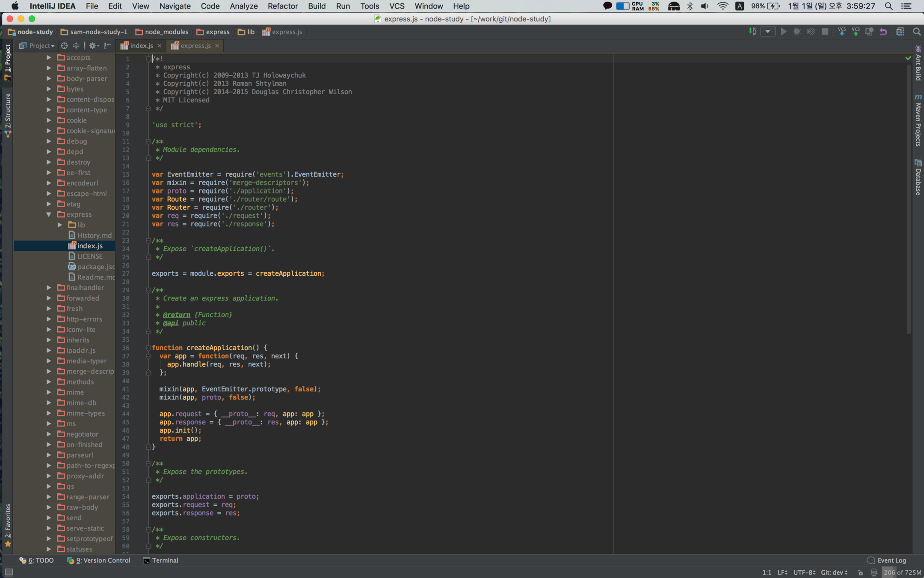Image resolution: width=924 pixels, height=578 pixels.
Task: Click the VCS Update Project icon
Action: (841, 32)
